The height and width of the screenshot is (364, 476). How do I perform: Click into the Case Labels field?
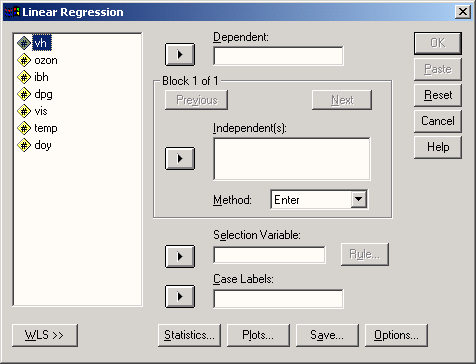pos(278,299)
